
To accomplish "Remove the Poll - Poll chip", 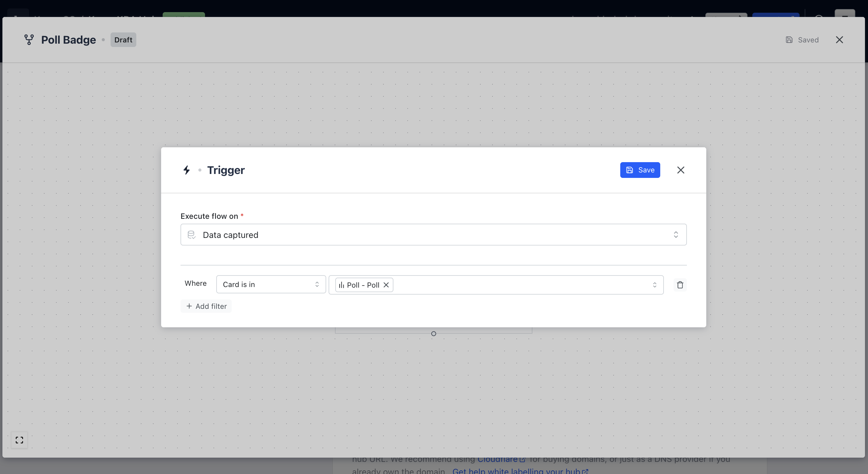I will [386, 285].
